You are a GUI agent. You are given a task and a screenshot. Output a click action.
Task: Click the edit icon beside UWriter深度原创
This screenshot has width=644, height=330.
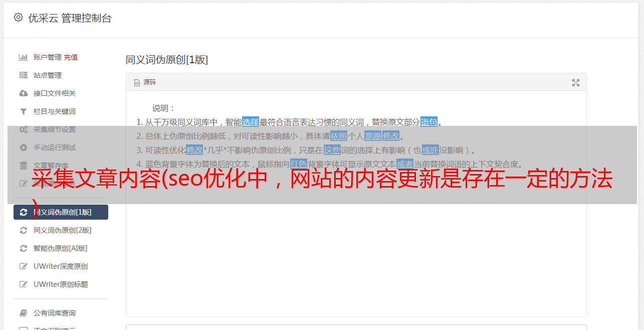[x=23, y=266]
